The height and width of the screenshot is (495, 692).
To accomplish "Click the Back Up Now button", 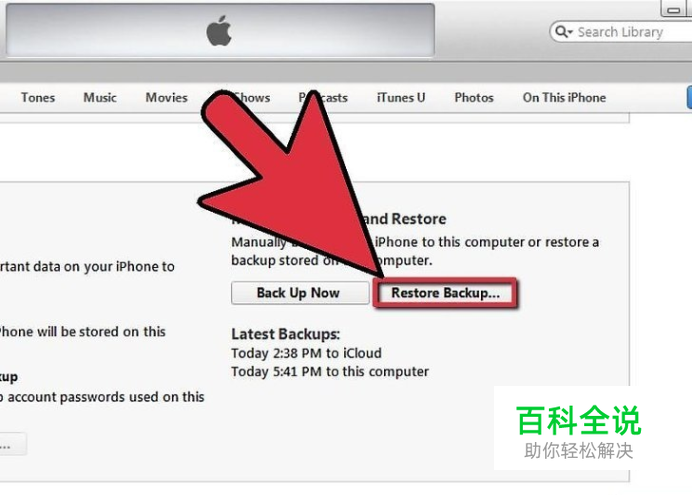I will click(x=300, y=293).
